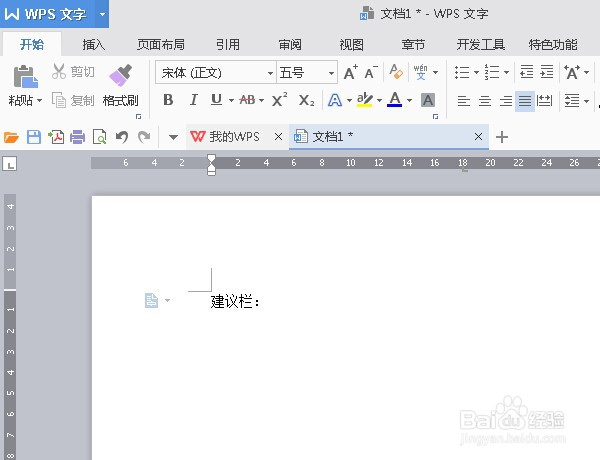This screenshot has width=600, height=460.
Task: Open the 审阅 tab
Action: (290, 45)
